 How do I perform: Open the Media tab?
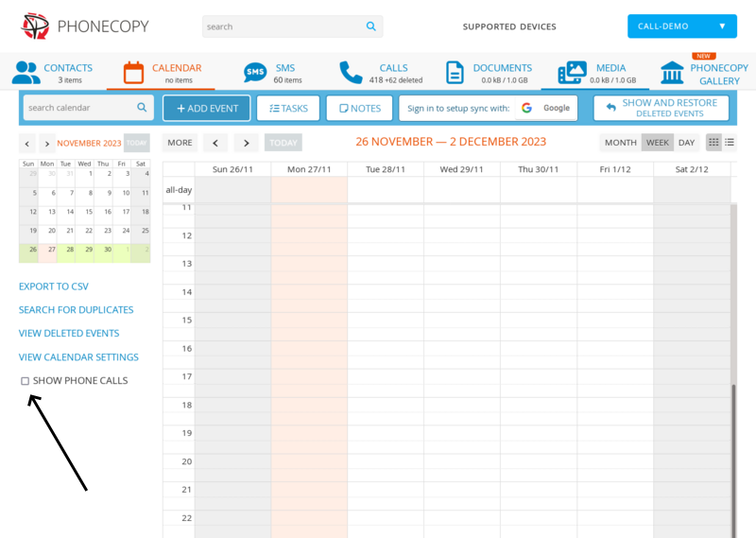click(595, 73)
